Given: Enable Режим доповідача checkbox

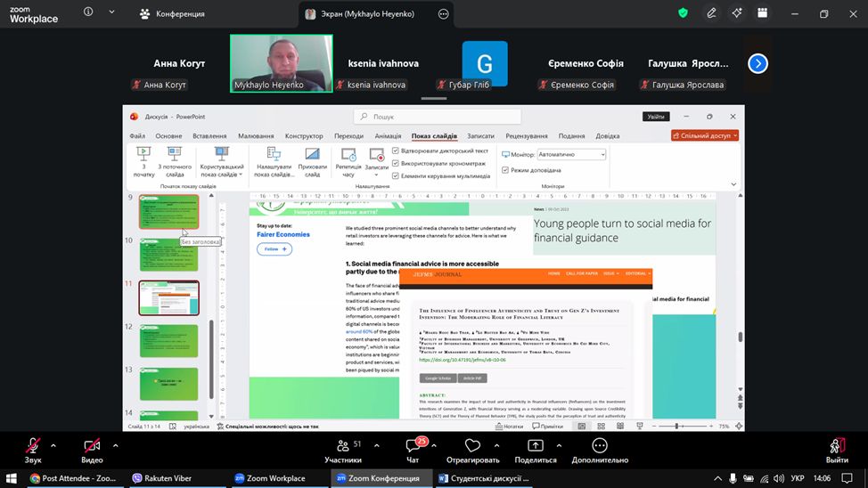Looking at the screenshot, I should (x=505, y=170).
